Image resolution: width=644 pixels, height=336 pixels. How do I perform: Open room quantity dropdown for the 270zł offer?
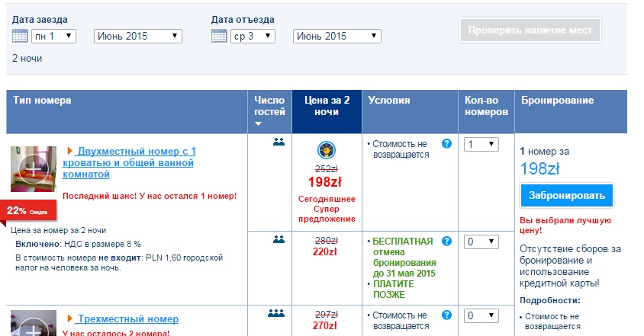pyautogui.click(x=481, y=315)
